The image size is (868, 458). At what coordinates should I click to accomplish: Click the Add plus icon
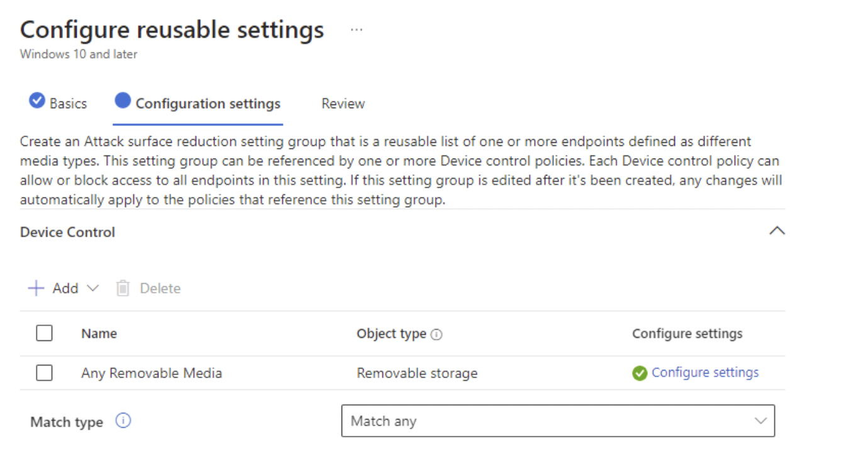coord(36,288)
